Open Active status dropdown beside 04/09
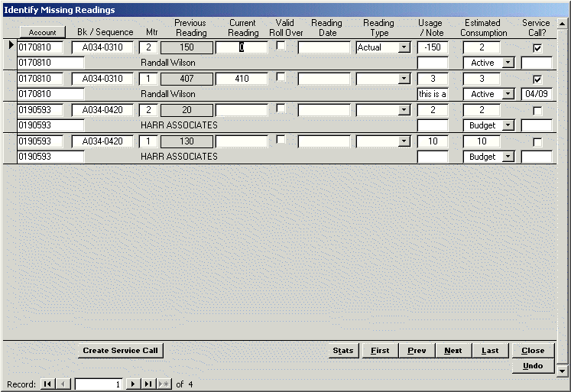This screenshot has height=392, width=571. (x=508, y=94)
